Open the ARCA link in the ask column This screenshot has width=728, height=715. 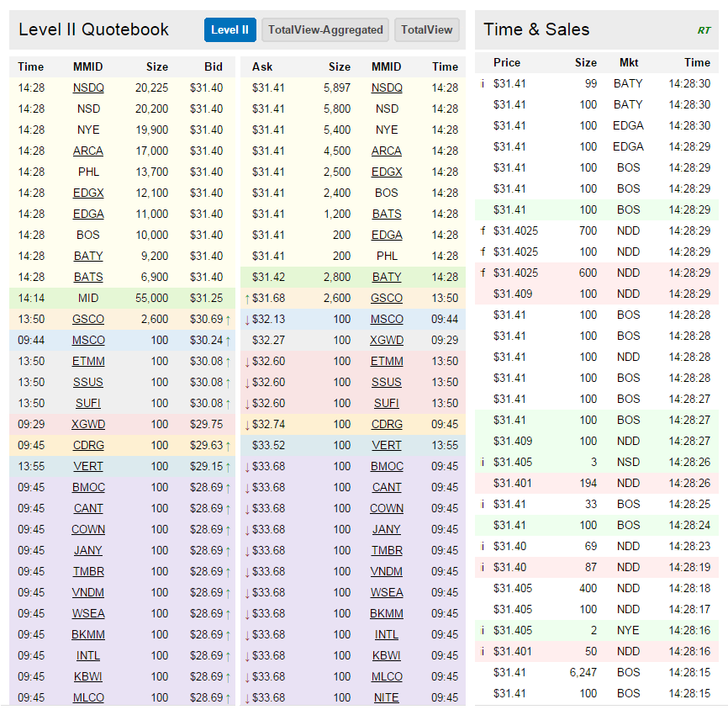tap(387, 151)
